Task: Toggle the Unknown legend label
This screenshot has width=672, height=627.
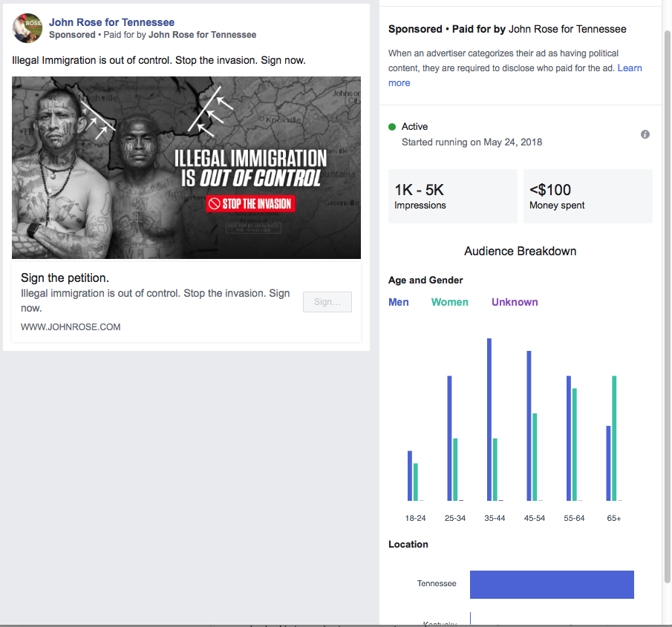Action: tap(515, 302)
